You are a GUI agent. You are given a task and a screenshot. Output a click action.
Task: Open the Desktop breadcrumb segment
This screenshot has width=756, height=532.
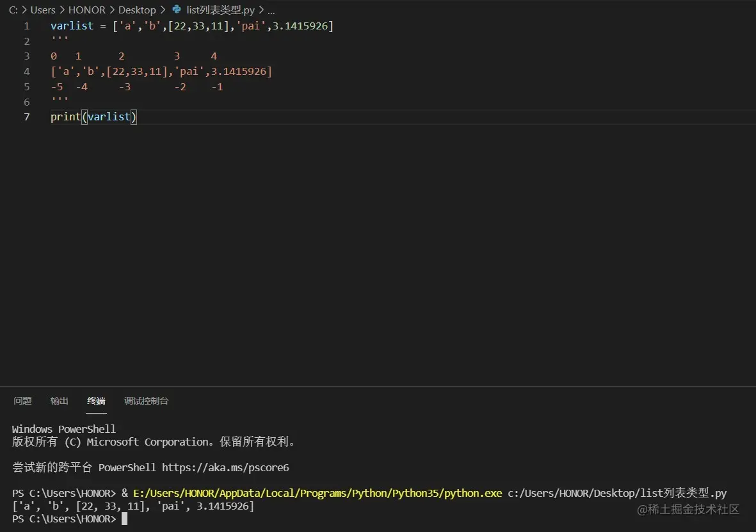click(137, 10)
